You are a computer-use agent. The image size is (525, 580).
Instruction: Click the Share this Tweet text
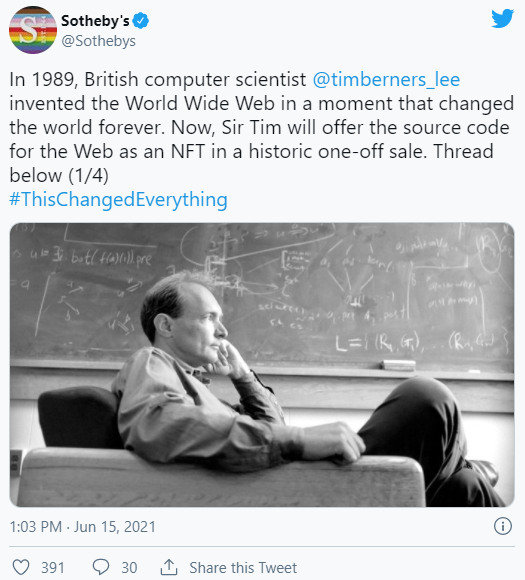243,567
